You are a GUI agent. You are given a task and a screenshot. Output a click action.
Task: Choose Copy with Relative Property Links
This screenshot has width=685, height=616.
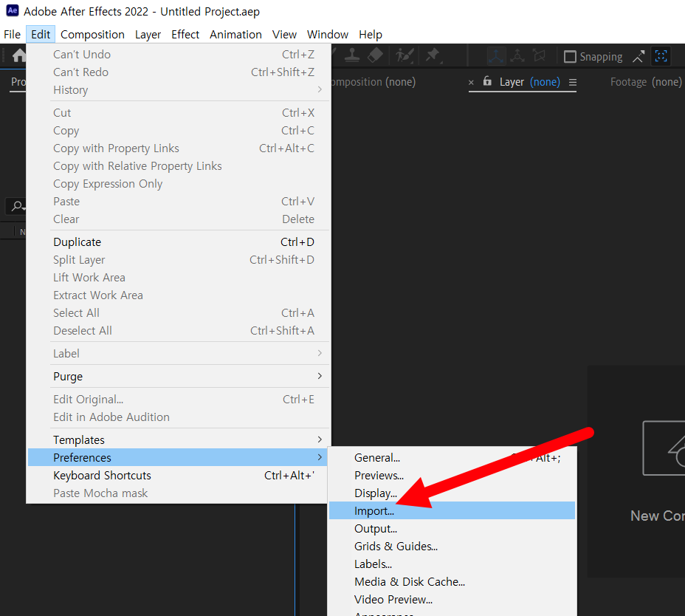coord(178,166)
